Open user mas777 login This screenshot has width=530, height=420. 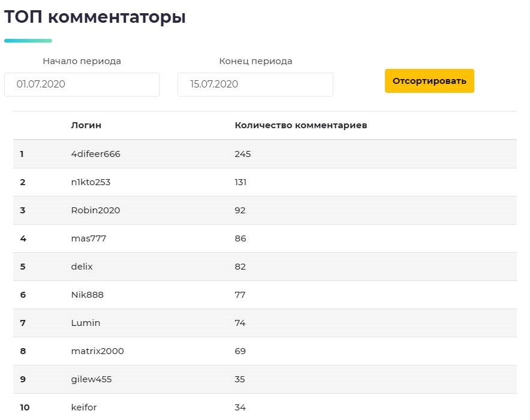[89, 238]
